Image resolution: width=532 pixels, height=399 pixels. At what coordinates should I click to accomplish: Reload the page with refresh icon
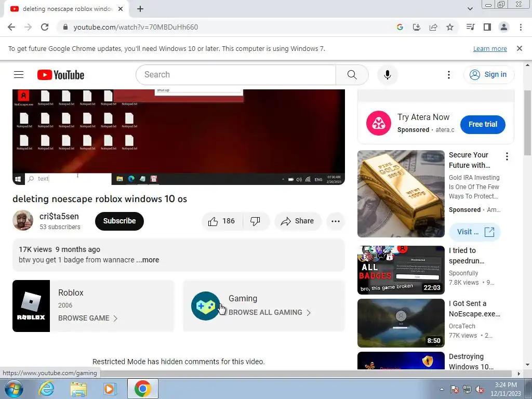tap(45, 27)
